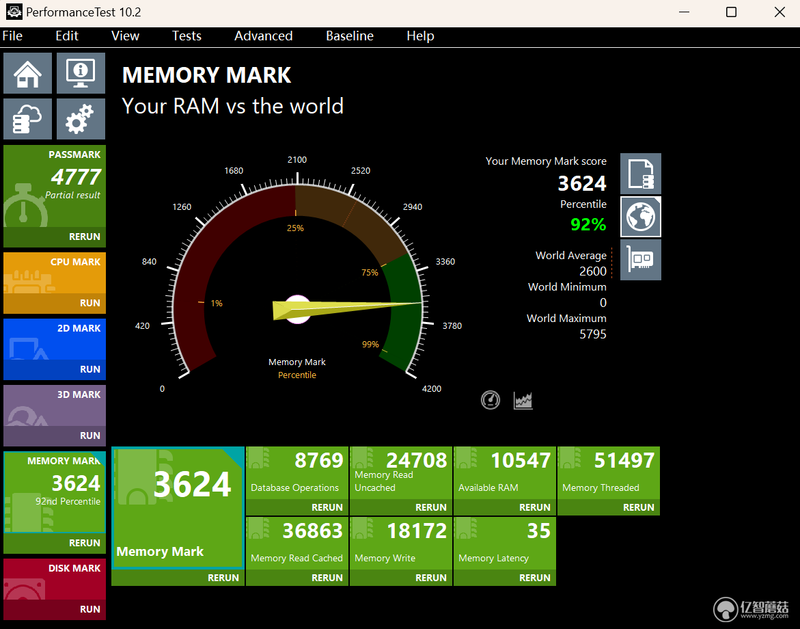
Task: Rerun Memory Read Cached test
Action: coord(297,577)
